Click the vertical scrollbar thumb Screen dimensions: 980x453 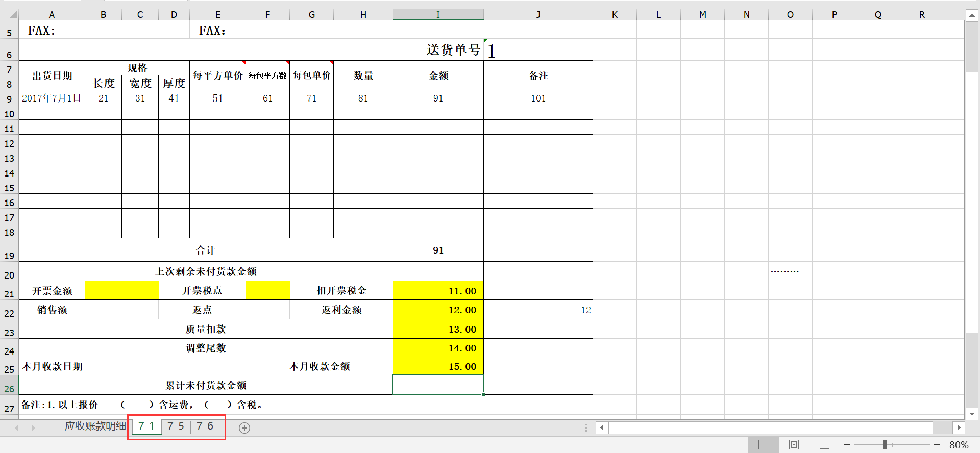[x=972, y=203]
